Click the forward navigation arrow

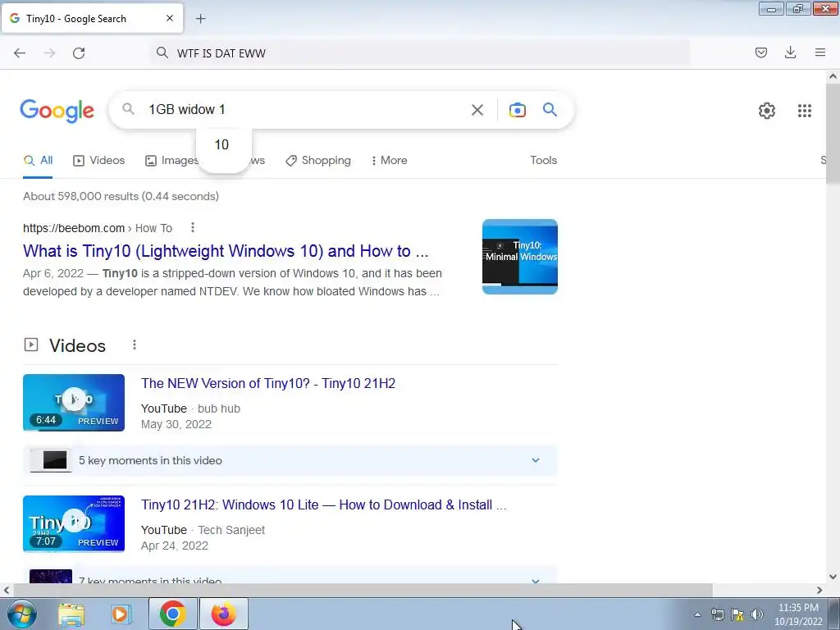tap(49, 53)
